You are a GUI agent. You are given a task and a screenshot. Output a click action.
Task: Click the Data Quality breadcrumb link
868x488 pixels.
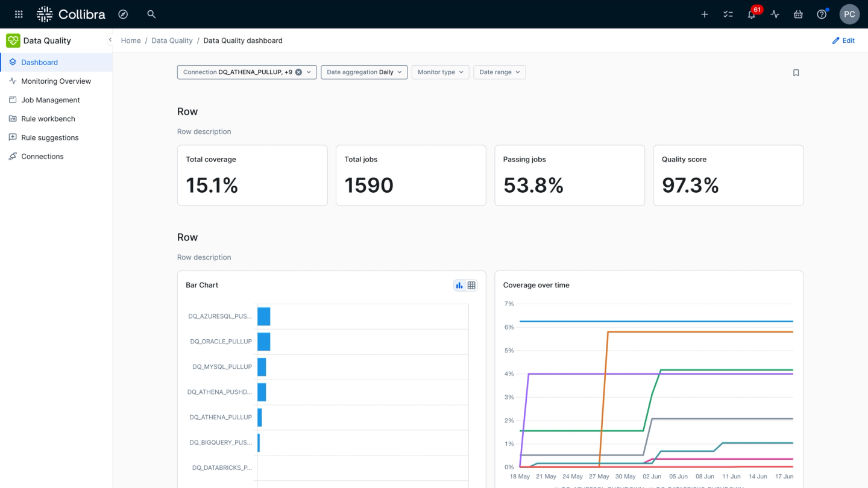tap(172, 40)
